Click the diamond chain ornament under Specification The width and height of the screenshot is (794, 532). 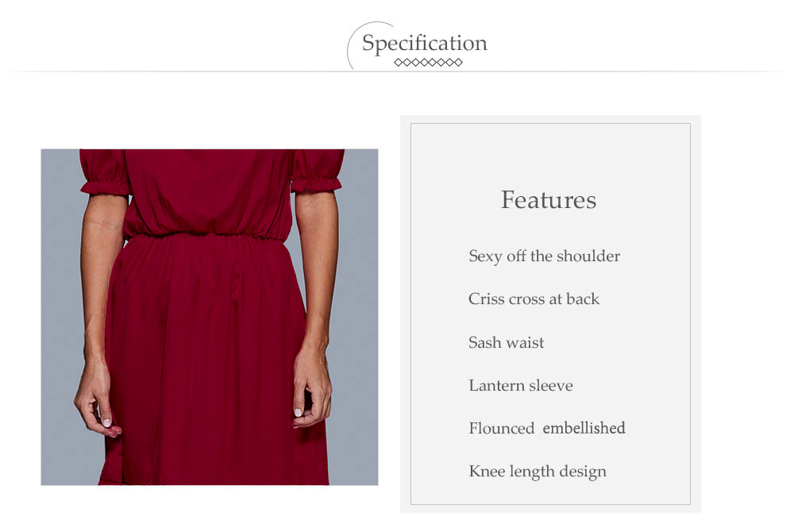(x=429, y=62)
